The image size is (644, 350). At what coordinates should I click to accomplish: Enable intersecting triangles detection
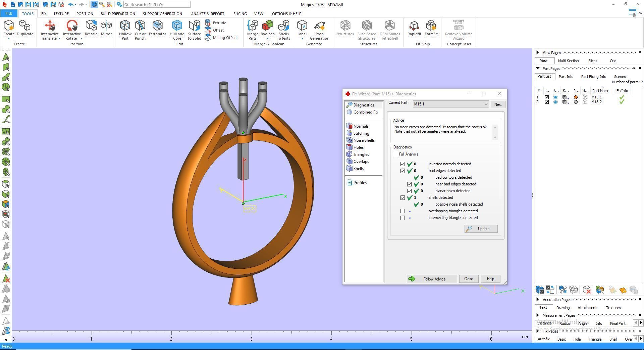pos(402,218)
